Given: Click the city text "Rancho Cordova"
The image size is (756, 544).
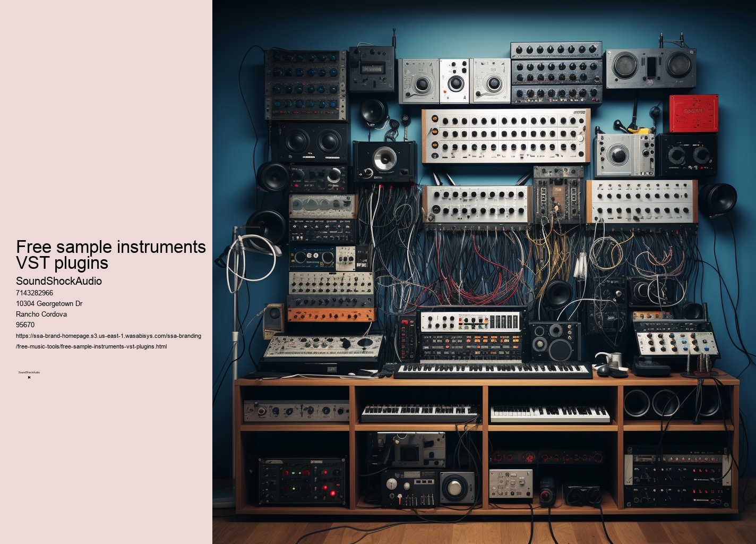Looking at the screenshot, I should click(x=41, y=314).
